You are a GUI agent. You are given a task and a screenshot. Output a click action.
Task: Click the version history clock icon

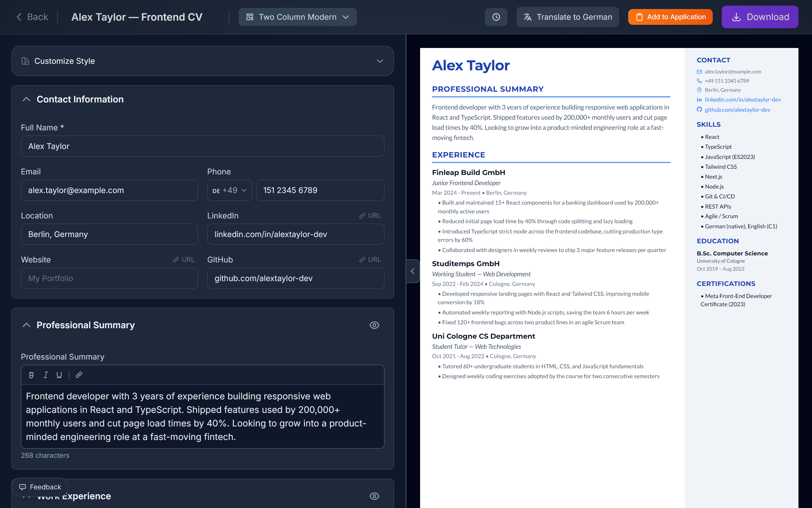(x=496, y=17)
